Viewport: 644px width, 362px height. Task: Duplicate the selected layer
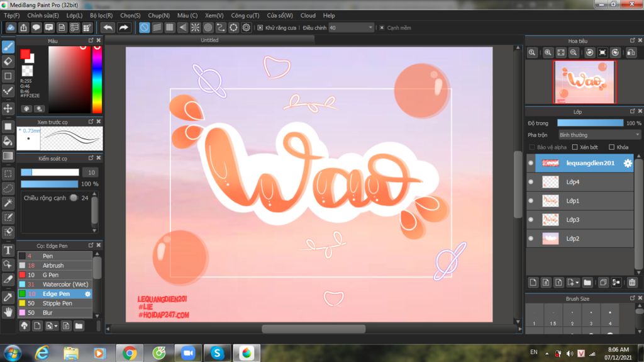point(603,282)
